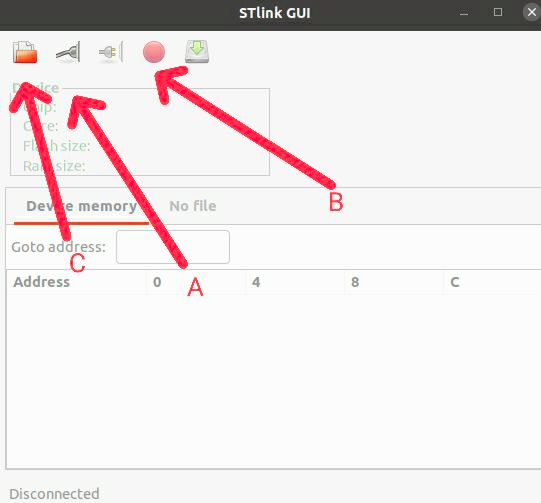Connect to the STlink device using the plug icon
Image resolution: width=541 pixels, height=503 pixels.
coord(68,52)
